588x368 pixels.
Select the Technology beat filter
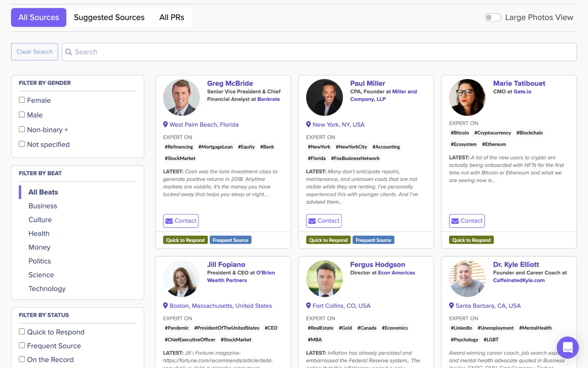[x=47, y=289]
